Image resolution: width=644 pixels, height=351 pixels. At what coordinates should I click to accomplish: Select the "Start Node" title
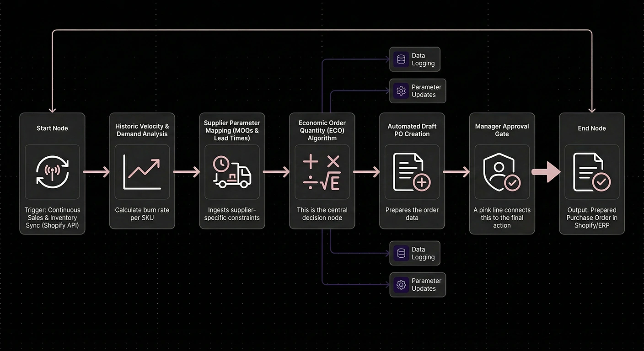point(52,128)
